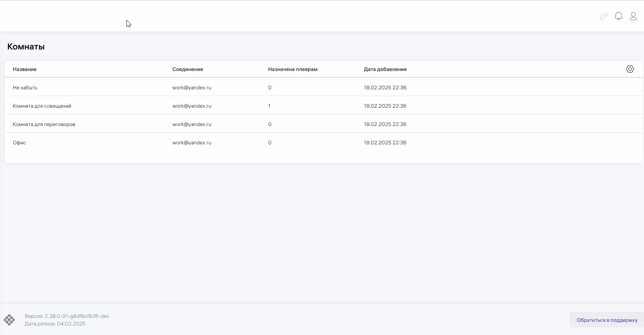Viewport: 644px width, 335px height.
Task: Select the Офис room row
Action: 20,143
